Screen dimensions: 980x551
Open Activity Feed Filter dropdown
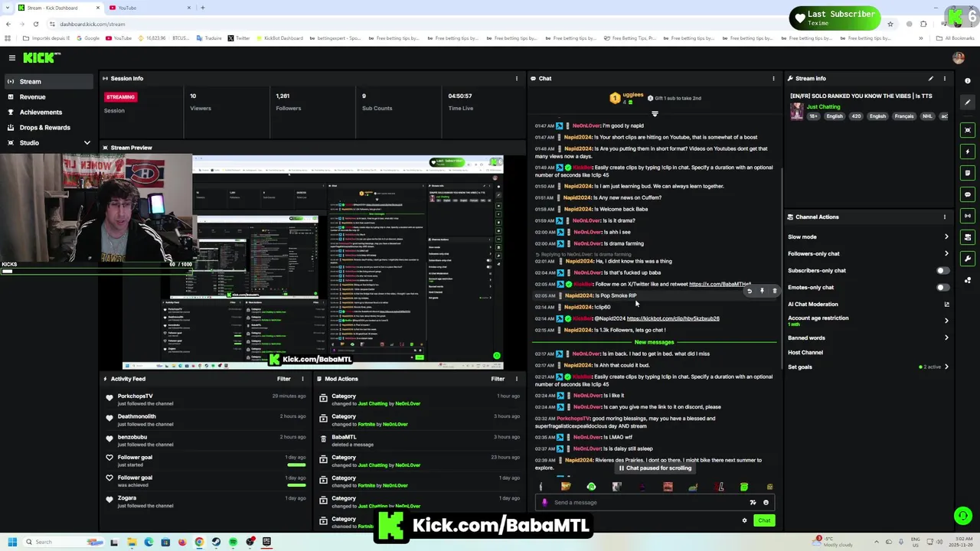coord(284,379)
